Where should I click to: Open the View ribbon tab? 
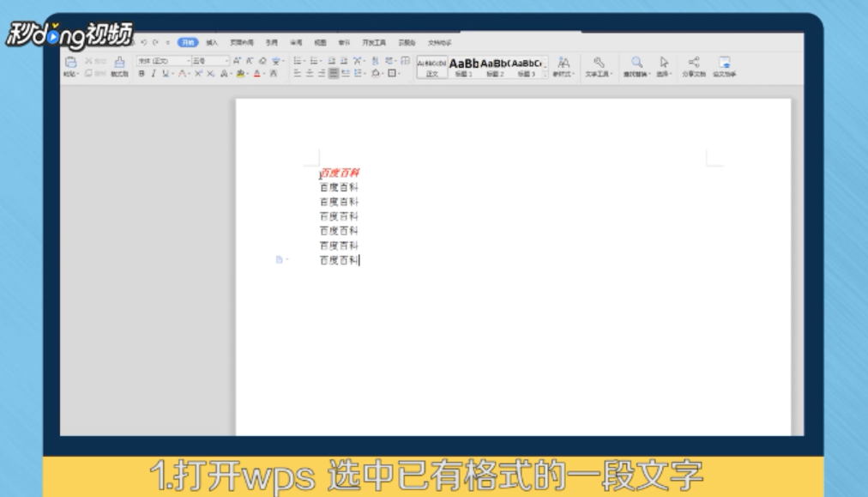(x=320, y=43)
